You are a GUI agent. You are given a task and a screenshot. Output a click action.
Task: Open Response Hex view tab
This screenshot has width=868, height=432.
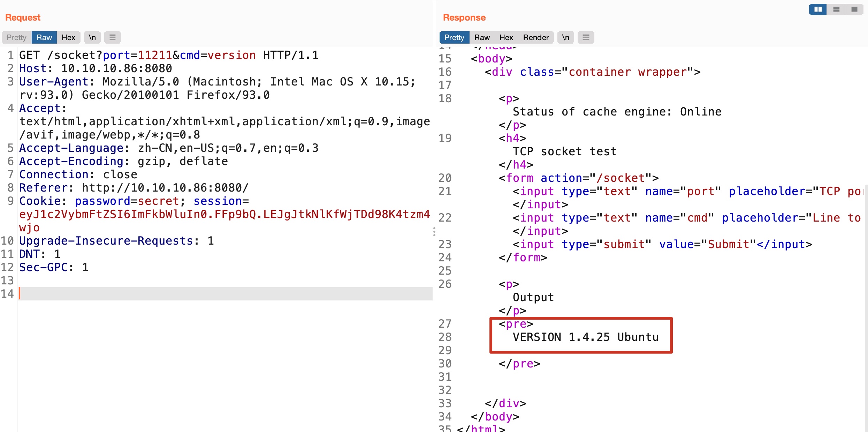tap(506, 37)
